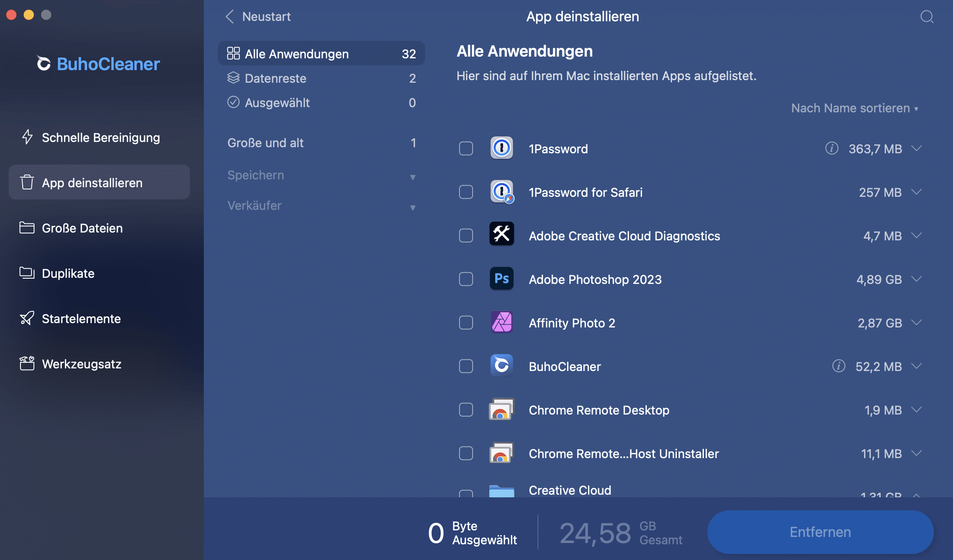Click the checkmark circle icon beside Ausgewählt
The image size is (953, 560).
point(233,102)
